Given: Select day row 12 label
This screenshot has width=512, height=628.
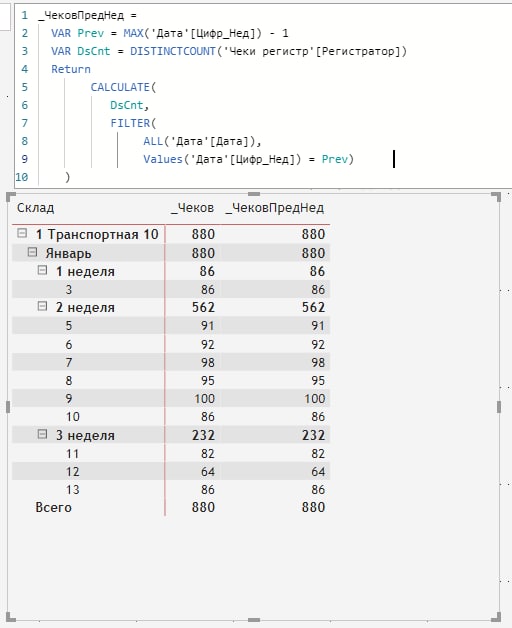Looking at the screenshot, I should (73, 472).
